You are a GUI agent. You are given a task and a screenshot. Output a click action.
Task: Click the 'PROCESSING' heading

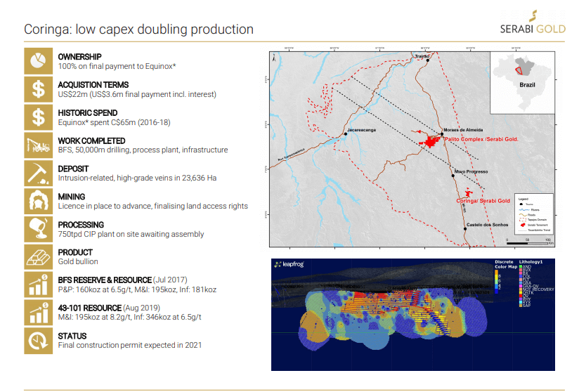81,226
